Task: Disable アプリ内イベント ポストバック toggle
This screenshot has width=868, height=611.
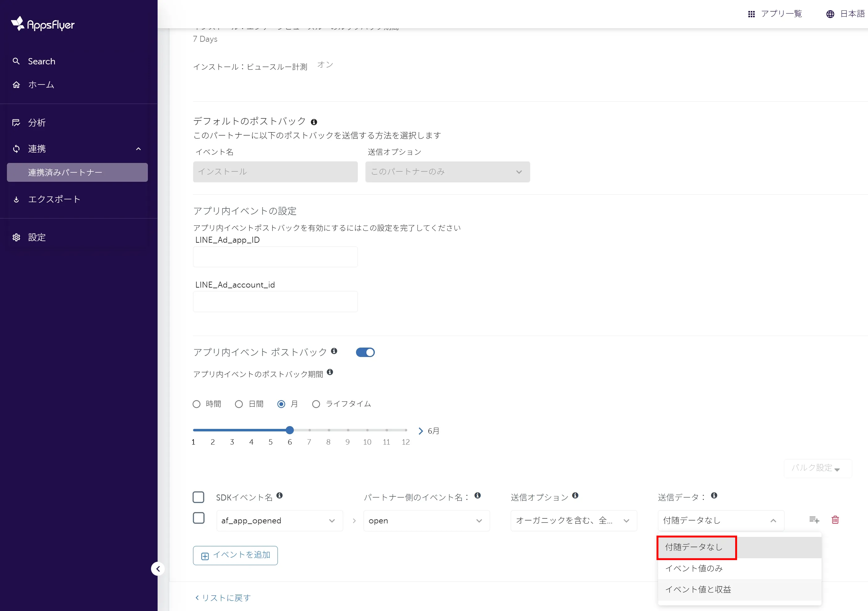Action: (x=365, y=352)
